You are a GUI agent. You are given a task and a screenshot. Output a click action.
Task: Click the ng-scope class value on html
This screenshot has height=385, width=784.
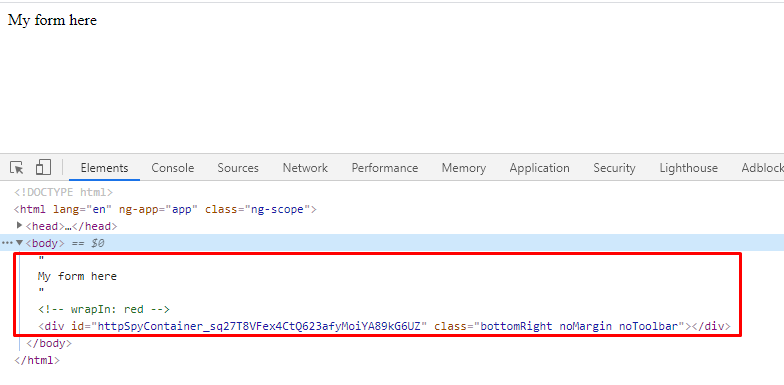(277, 210)
